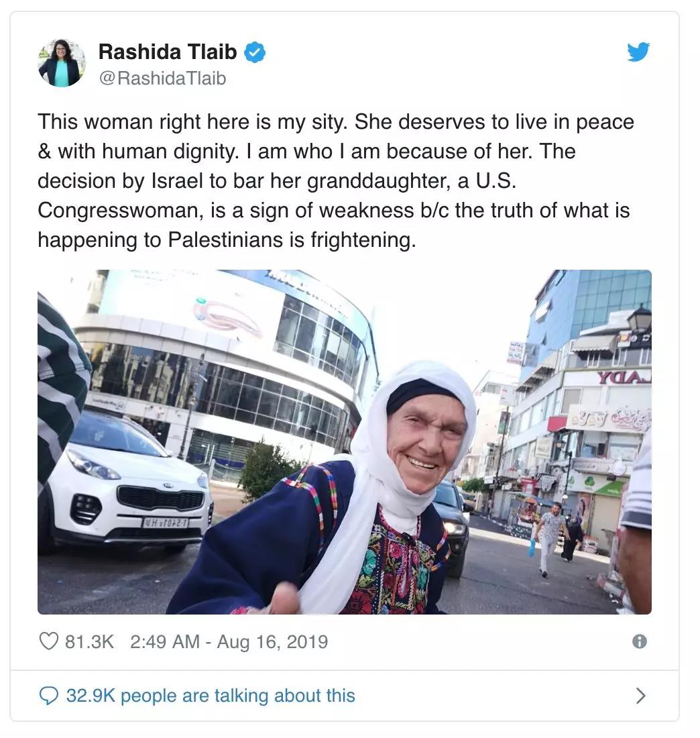Click the tweet text about Palestinians
Image resolution: width=700 pixels, height=738 pixels.
335,180
